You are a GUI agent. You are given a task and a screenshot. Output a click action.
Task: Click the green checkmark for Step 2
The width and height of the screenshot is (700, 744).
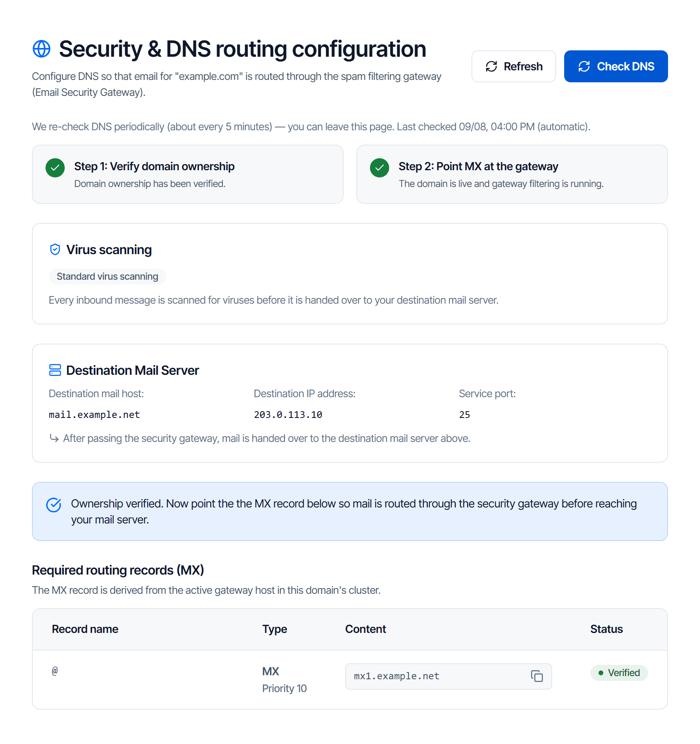(380, 168)
